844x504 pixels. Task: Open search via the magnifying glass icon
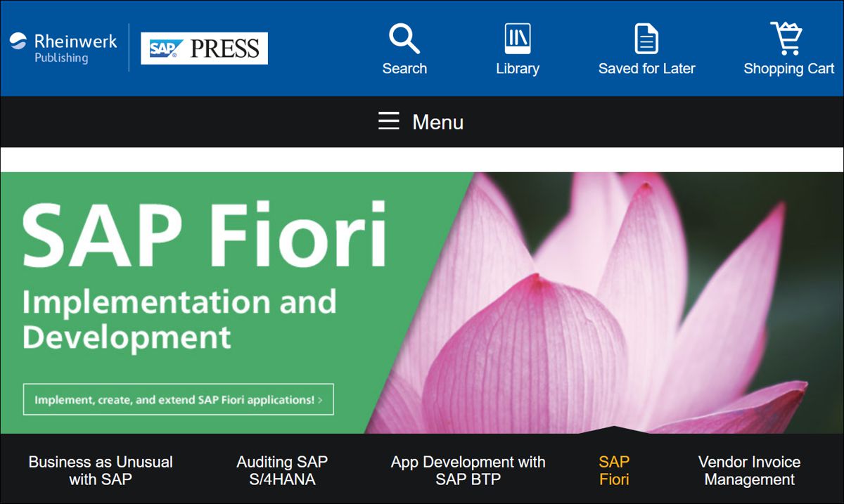[404, 39]
